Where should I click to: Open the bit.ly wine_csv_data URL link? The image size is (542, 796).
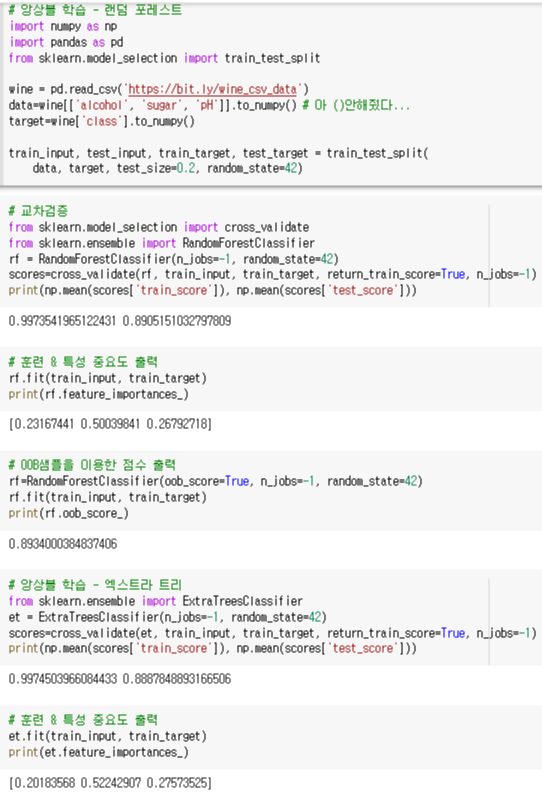(x=212, y=89)
